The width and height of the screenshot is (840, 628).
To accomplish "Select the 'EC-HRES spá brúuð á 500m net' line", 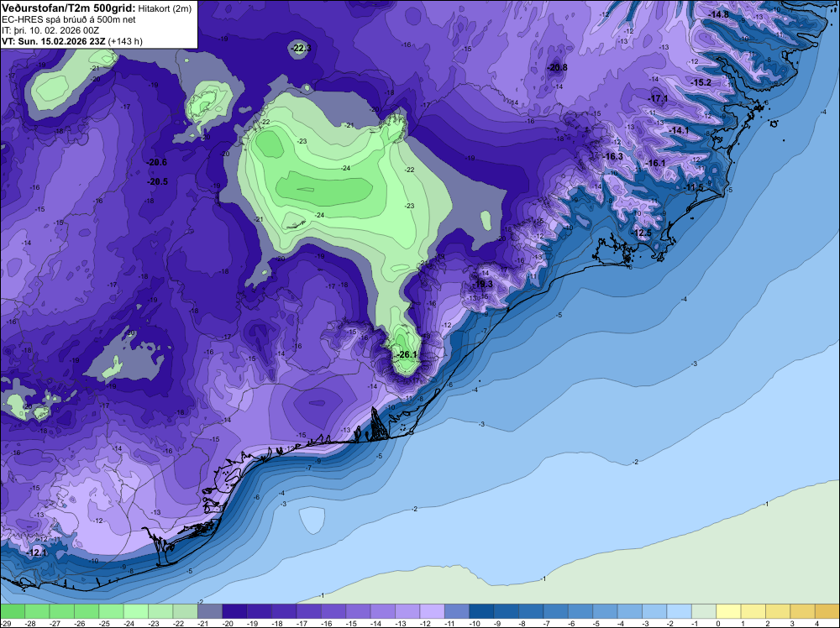I will point(69,20).
